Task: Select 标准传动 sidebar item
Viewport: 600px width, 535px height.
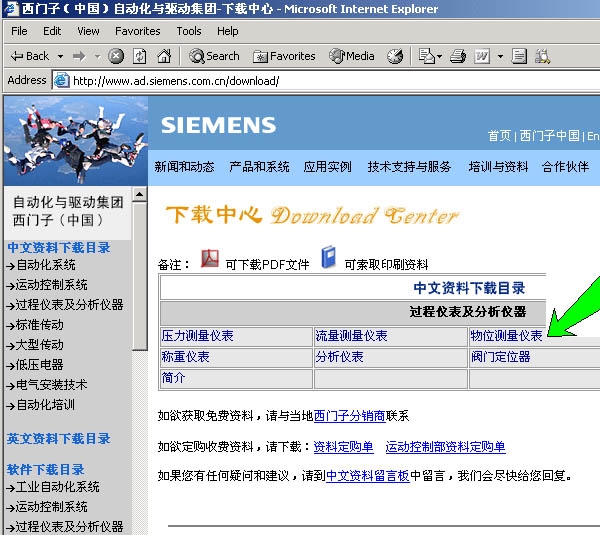Action: coord(40,325)
